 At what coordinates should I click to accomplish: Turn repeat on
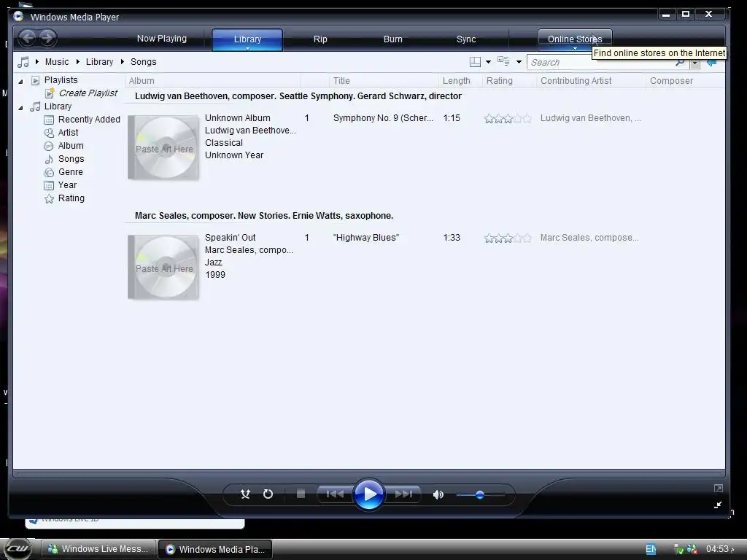click(x=268, y=494)
